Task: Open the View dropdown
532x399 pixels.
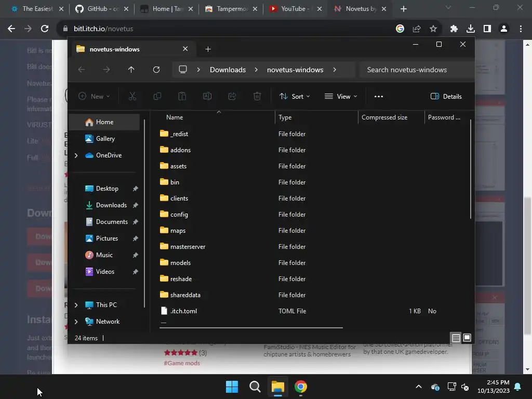Action: [341, 96]
